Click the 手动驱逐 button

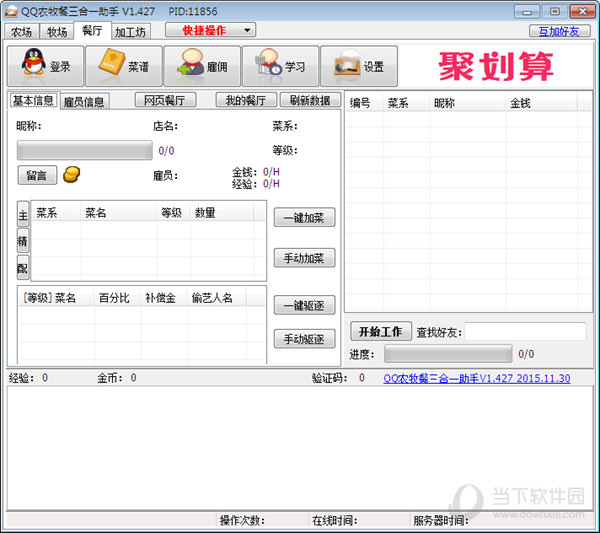click(304, 339)
